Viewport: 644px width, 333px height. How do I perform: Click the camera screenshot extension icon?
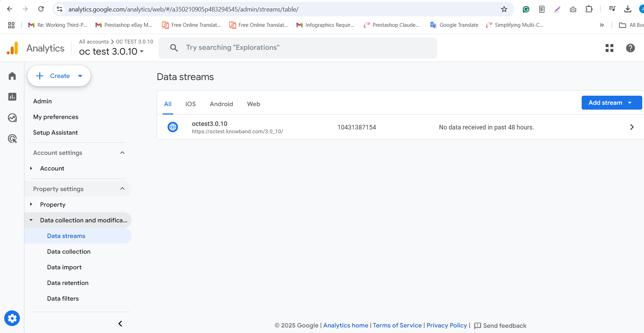[573, 9]
